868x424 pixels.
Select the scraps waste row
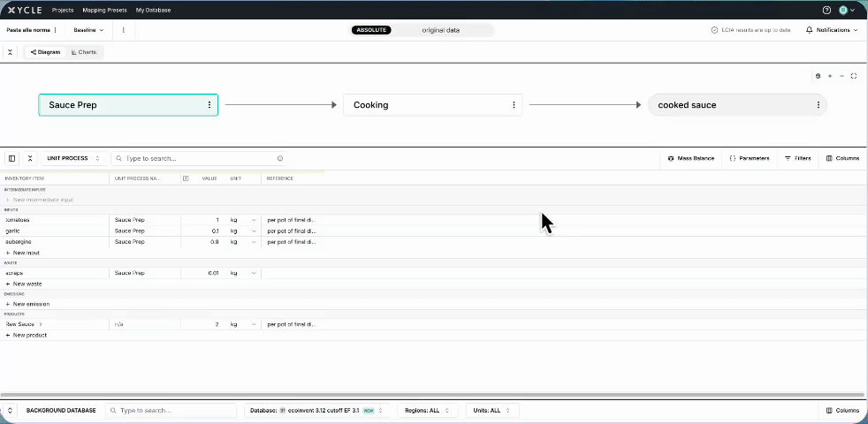(434, 273)
